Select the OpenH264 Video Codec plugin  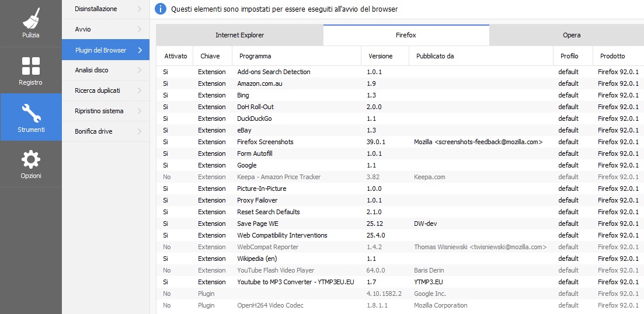[400, 305]
